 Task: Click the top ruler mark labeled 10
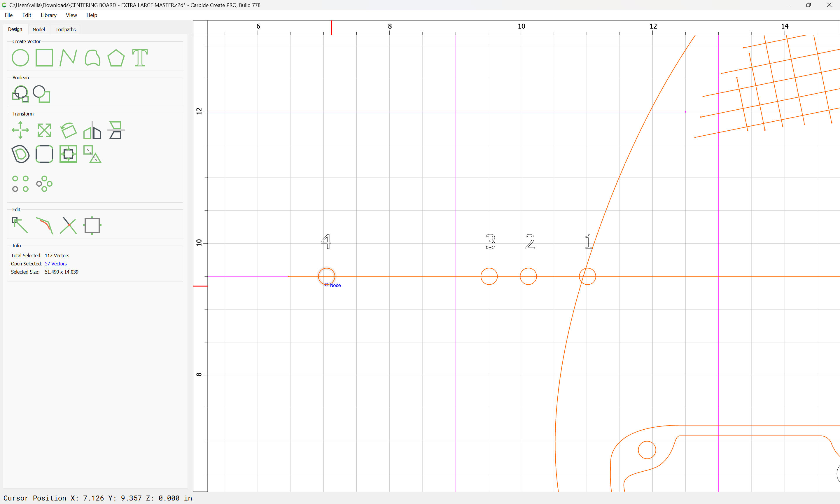click(x=521, y=26)
